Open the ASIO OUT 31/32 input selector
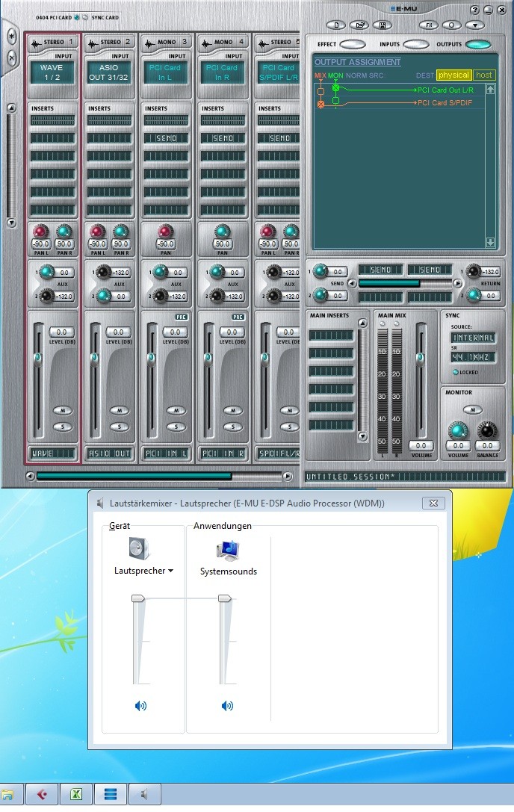Image resolution: width=514 pixels, height=812 pixels. [x=109, y=72]
